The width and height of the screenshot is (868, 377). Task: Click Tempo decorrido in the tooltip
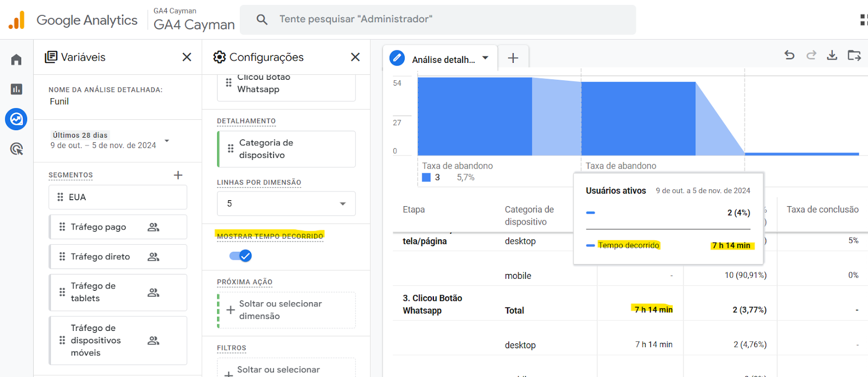click(x=628, y=245)
